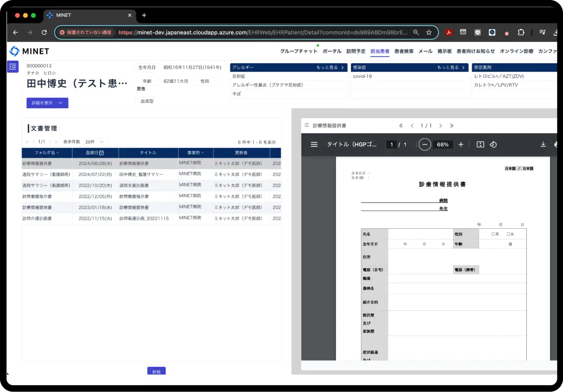Sort by the タイトル column header
The width and height of the screenshot is (563, 392).
click(148, 153)
